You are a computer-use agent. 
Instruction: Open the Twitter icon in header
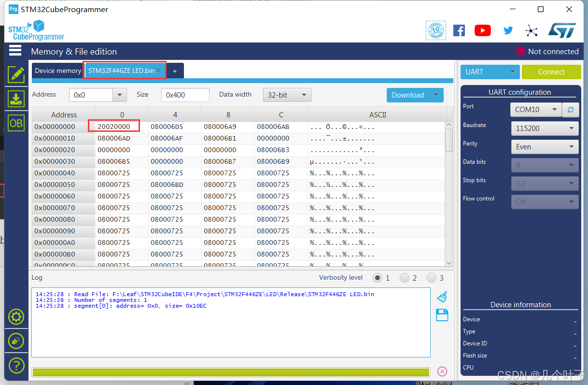tap(508, 30)
